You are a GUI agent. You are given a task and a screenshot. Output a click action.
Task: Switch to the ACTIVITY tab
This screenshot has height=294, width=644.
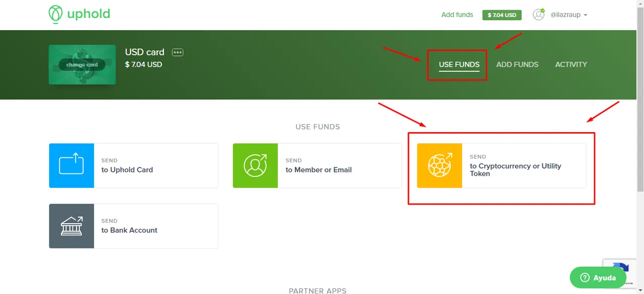pyautogui.click(x=571, y=64)
